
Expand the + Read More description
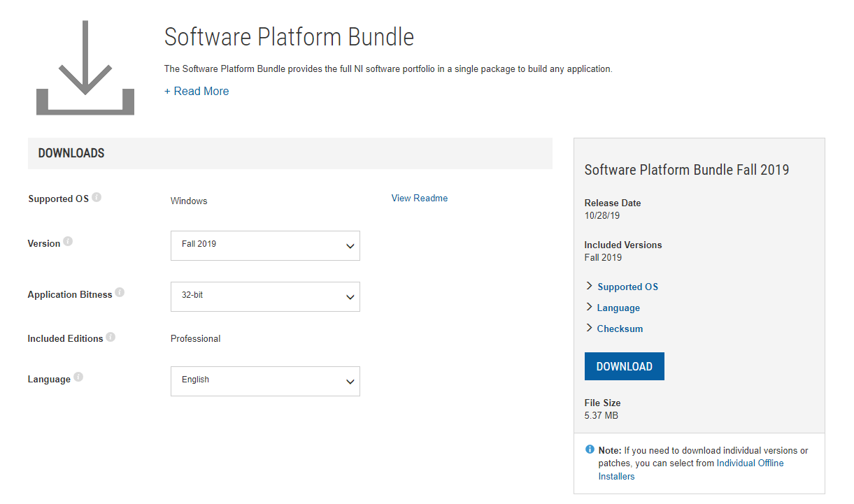coord(197,92)
